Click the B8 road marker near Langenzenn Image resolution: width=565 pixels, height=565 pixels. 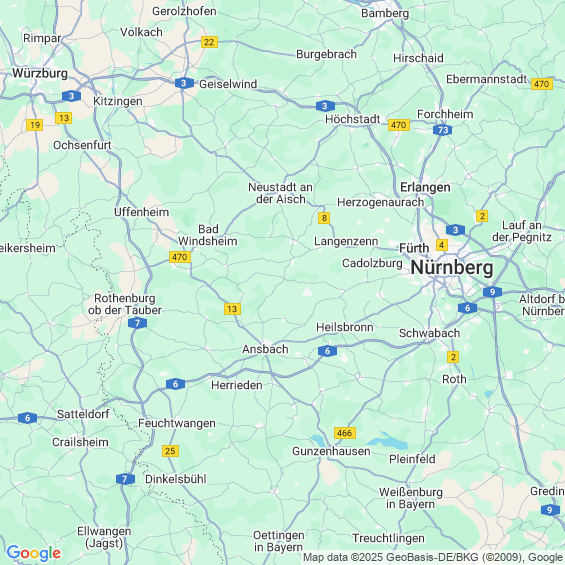(x=324, y=218)
